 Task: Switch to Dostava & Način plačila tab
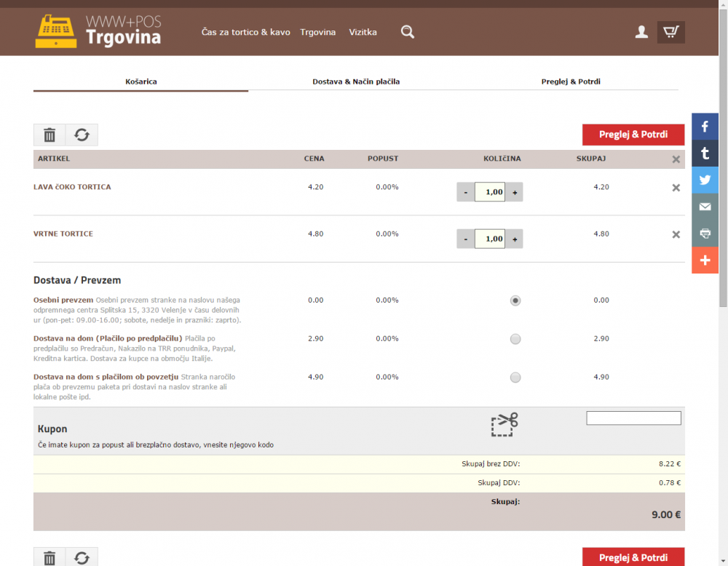[x=356, y=81]
